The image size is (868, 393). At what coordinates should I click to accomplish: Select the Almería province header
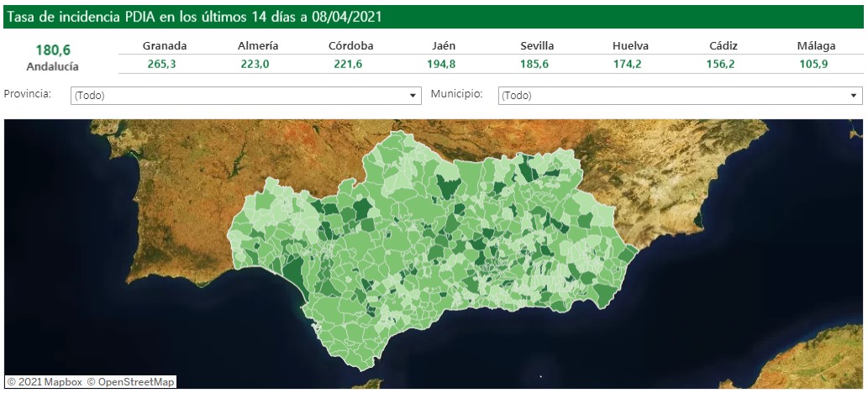click(x=258, y=46)
